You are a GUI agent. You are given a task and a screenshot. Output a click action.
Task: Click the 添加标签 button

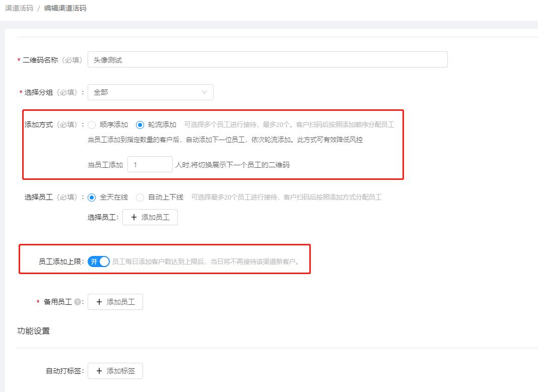point(115,371)
